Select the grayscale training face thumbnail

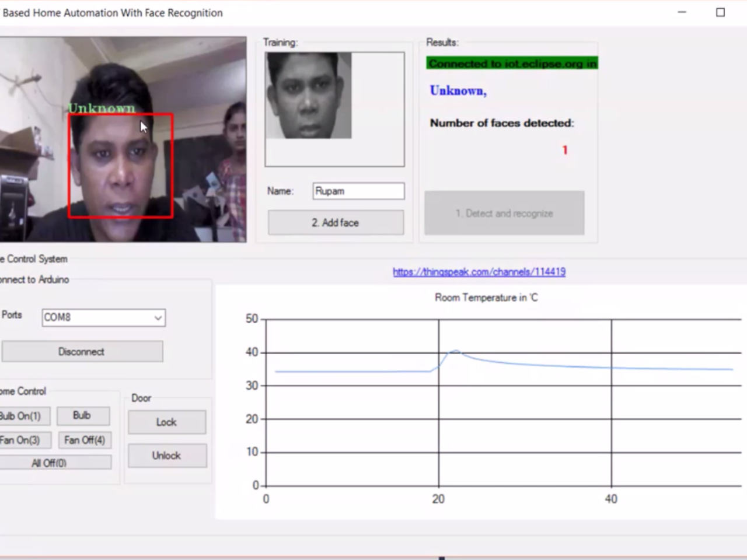tap(308, 96)
